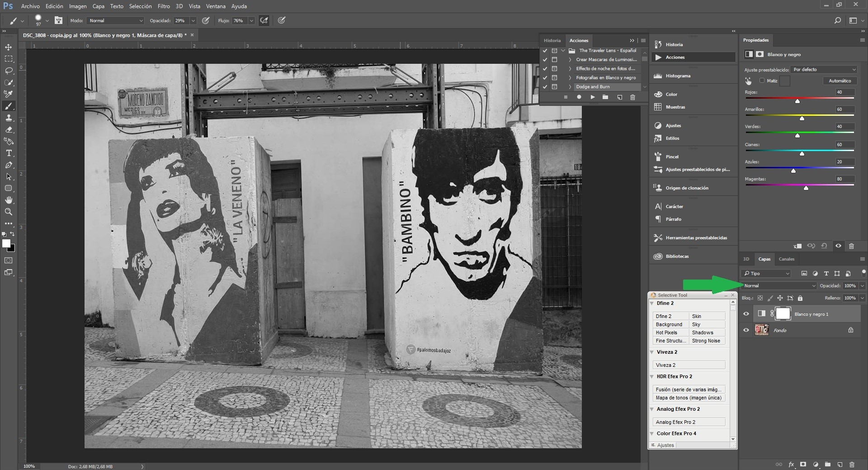Screen dimensions: 868x470
Task: Switch to the 3D panel tab
Action: pyautogui.click(x=746, y=259)
